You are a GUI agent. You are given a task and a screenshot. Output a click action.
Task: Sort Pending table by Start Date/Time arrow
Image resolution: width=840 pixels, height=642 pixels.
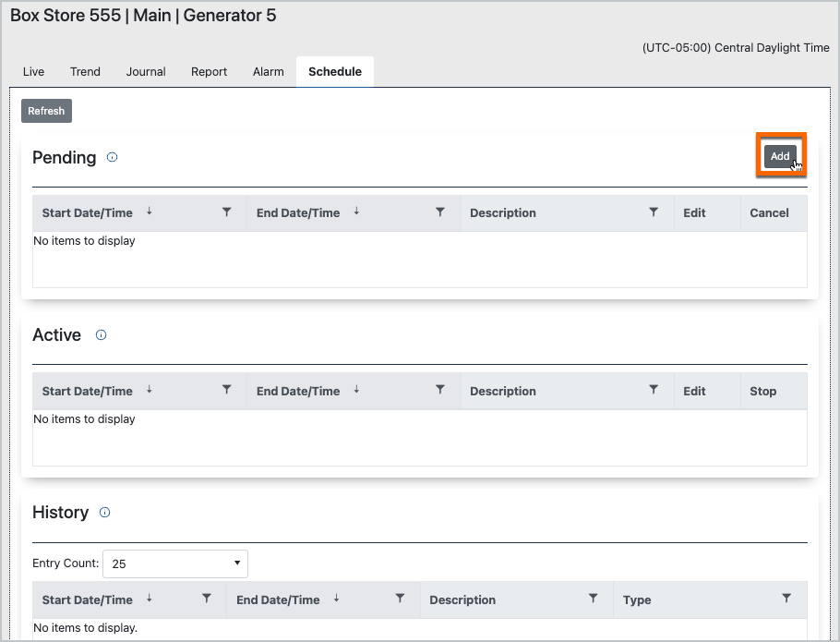tap(149, 212)
